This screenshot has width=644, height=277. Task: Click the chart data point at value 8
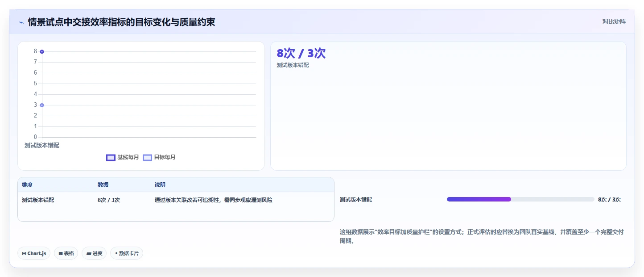tap(42, 51)
